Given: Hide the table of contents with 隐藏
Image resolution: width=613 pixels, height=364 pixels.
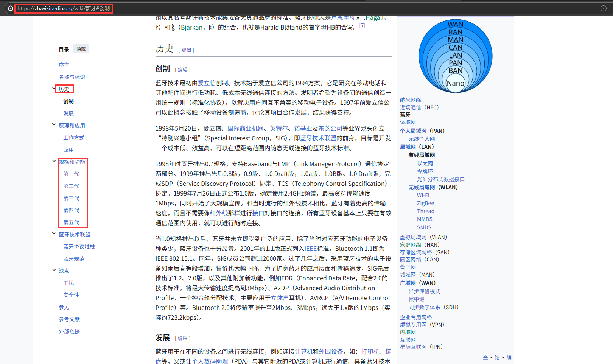Looking at the screenshot, I should point(81,49).
